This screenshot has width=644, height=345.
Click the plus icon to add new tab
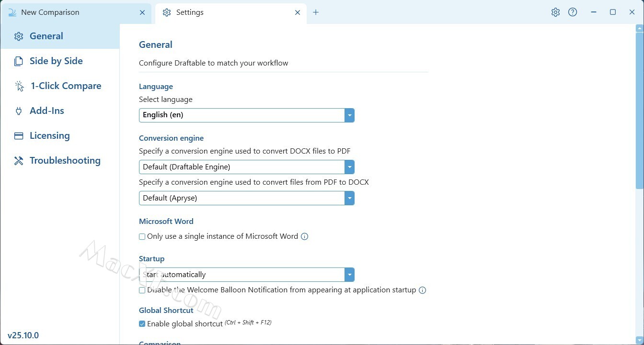(x=316, y=12)
